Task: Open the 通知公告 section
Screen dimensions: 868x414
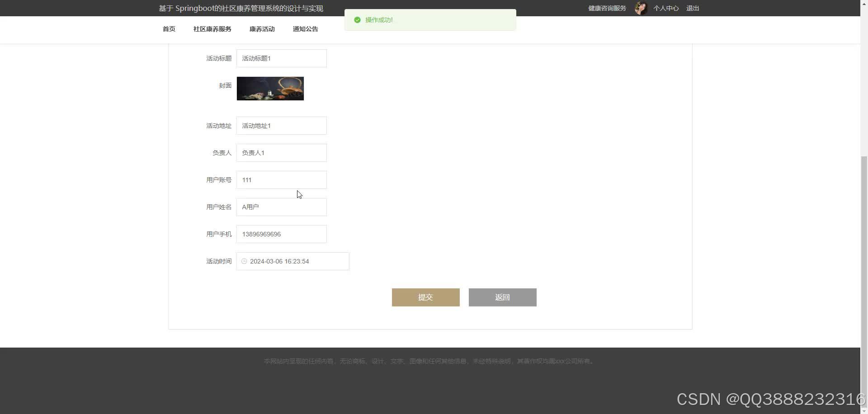Action: pyautogui.click(x=305, y=29)
